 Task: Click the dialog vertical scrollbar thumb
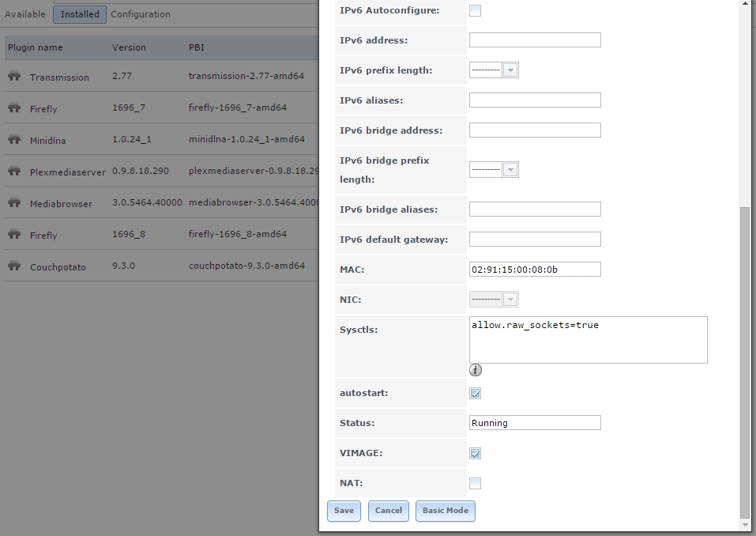pyautogui.click(x=745, y=362)
